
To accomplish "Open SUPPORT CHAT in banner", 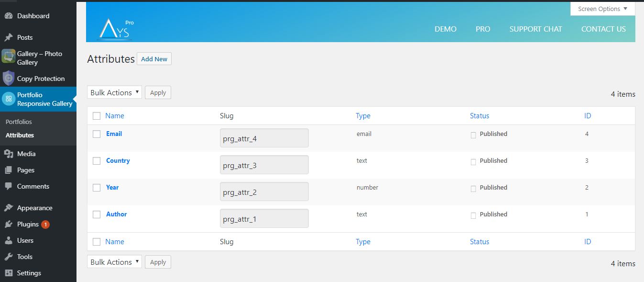I will pos(535,29).
